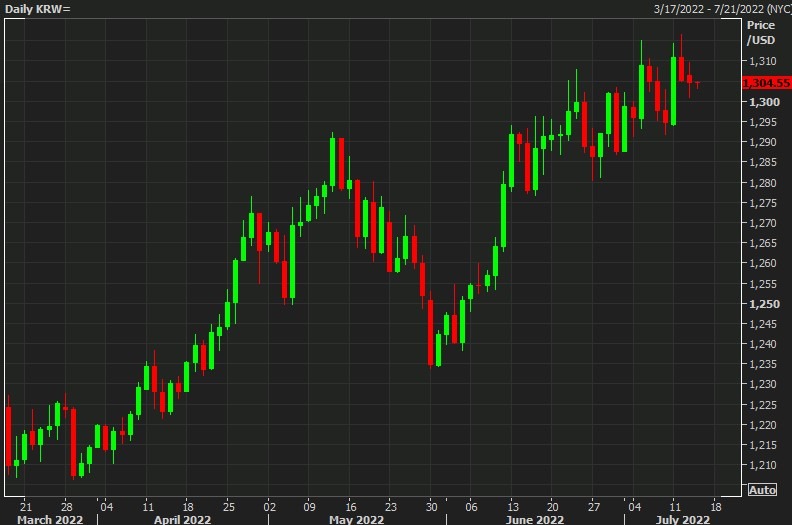This screenshot has width=792, height=525.
Task: Click the 27 date tick in June
Action: point(594,506)
